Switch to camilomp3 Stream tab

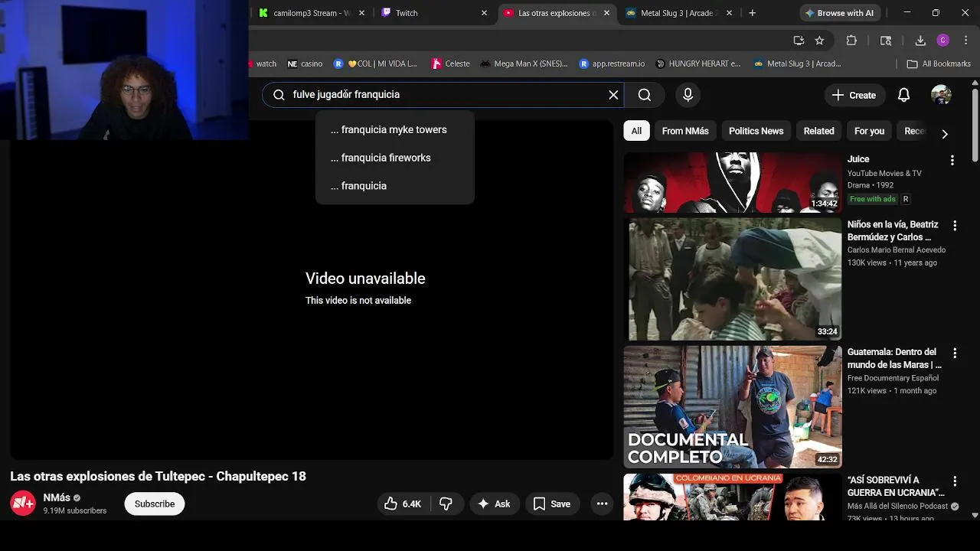coord(312,13)
